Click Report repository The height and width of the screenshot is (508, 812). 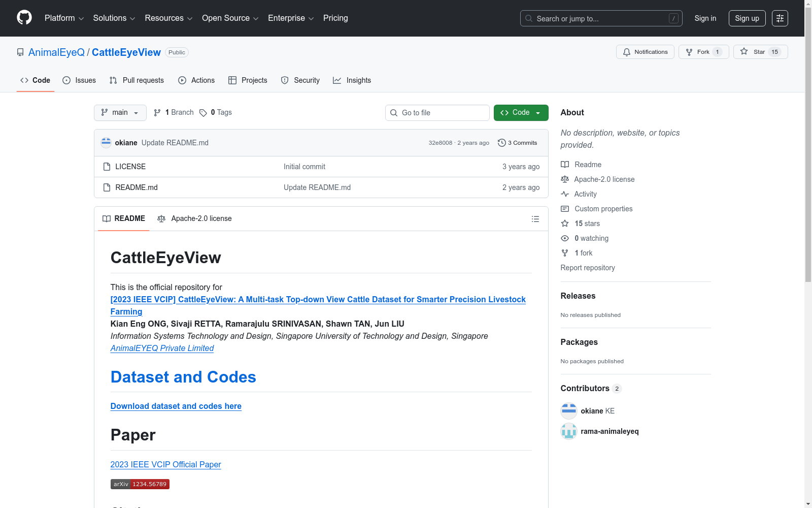pyautogui.click(x=588, y=268)
